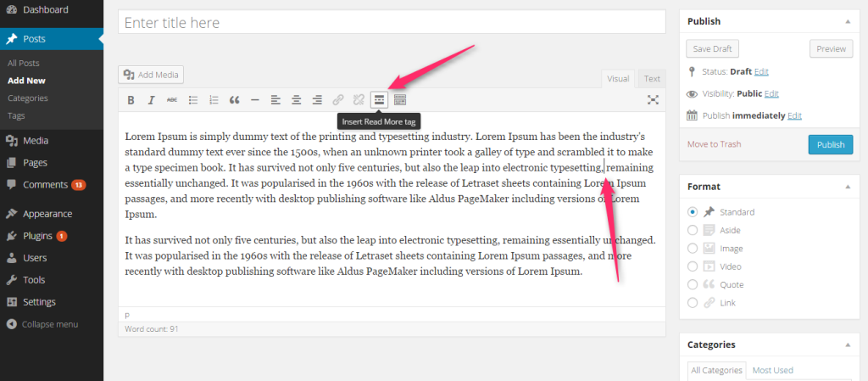Click the 'Word count: 91' status text
Image resolution: width=868 pixels, height=381 pixels.
coord(152,329)
